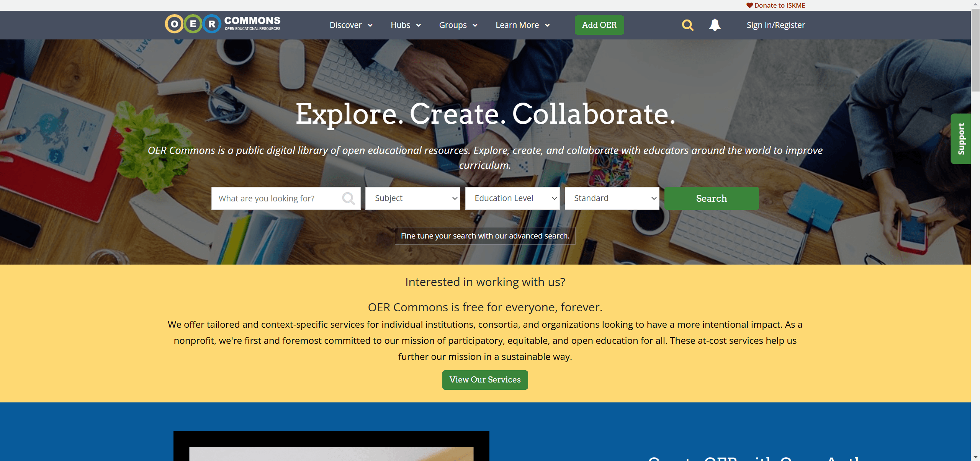This screenshot has height=461, width=980.
Task: Open the Learn More dropdown
Action: tap(522, 25)
